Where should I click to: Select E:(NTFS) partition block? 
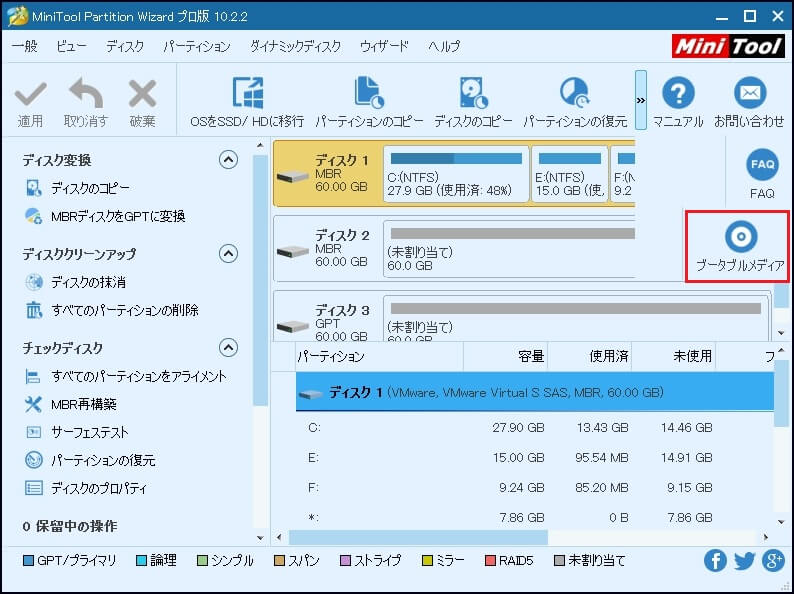tap(570, 174)
